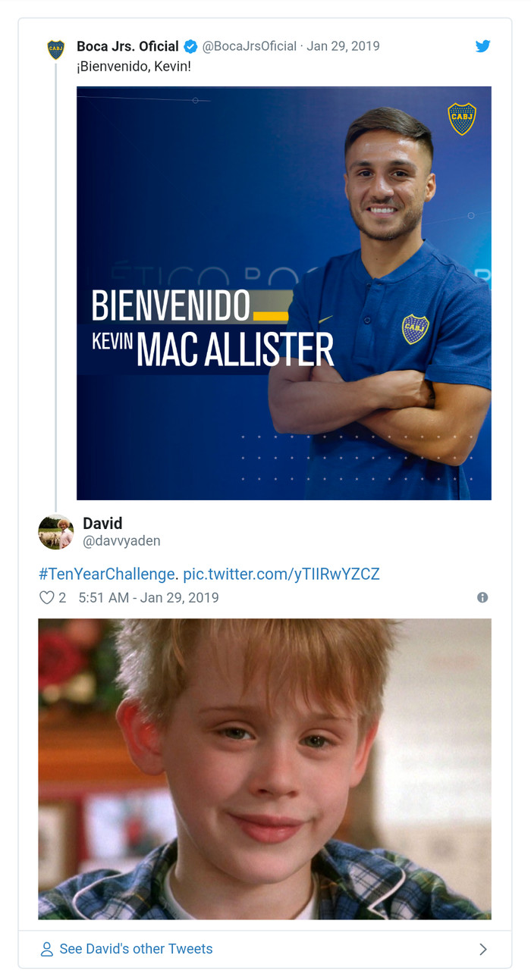Image resolution: width=531 pixels, height=980 pixels.
Task: Open the pic.twitter.com/yTIIRwYZCZ link
Action: pos(281,574)
